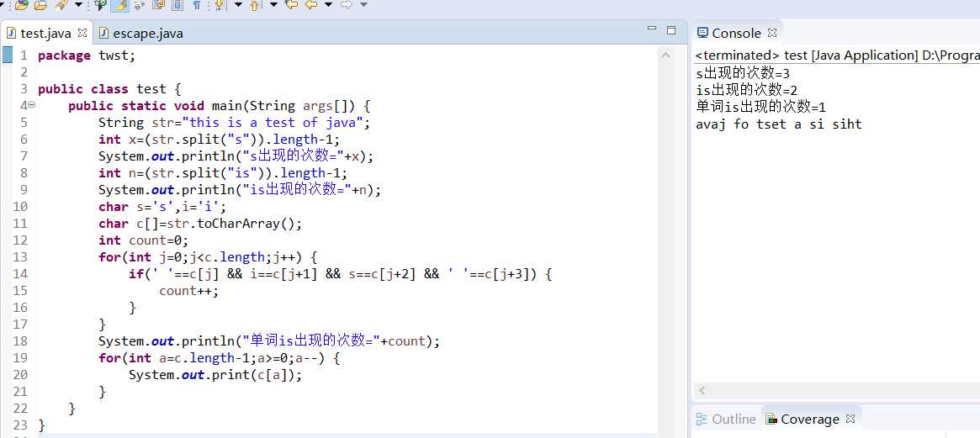Click the blue marker beside line 1
The image size is (980, 438).
[7, 55]
